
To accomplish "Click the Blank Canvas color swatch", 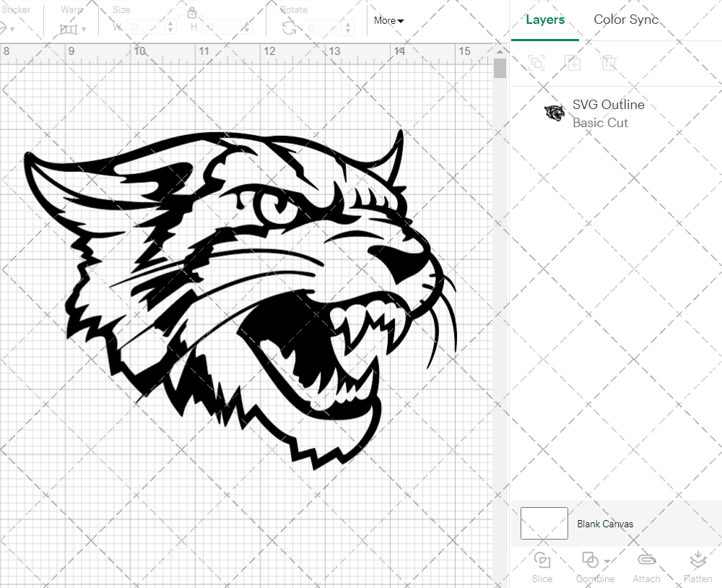I will [x=544, y=523].
